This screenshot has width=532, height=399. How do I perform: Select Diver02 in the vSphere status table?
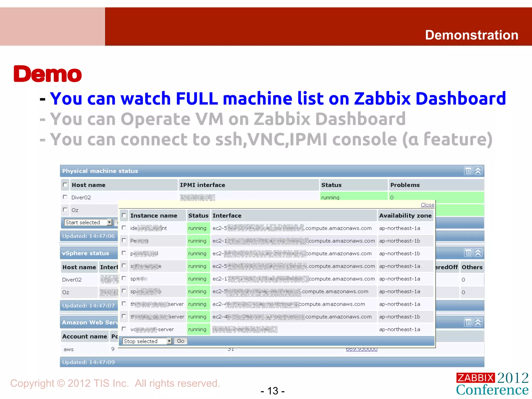pyautogui.click(x=72, y=280)
